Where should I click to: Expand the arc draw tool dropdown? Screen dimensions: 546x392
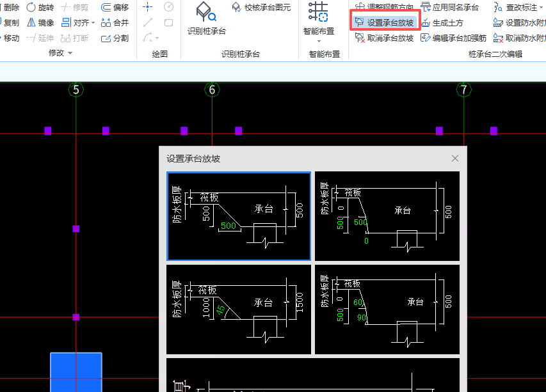point(157,38)
